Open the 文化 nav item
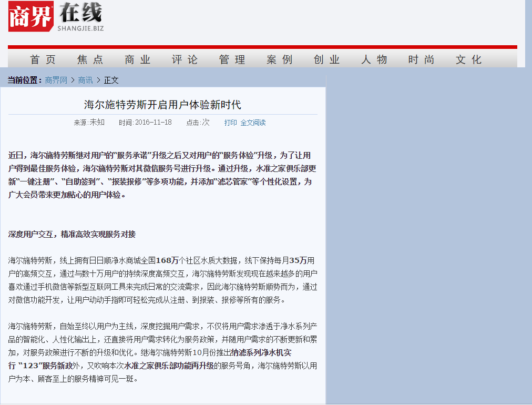532x405 pixels. tap(468, 60)
